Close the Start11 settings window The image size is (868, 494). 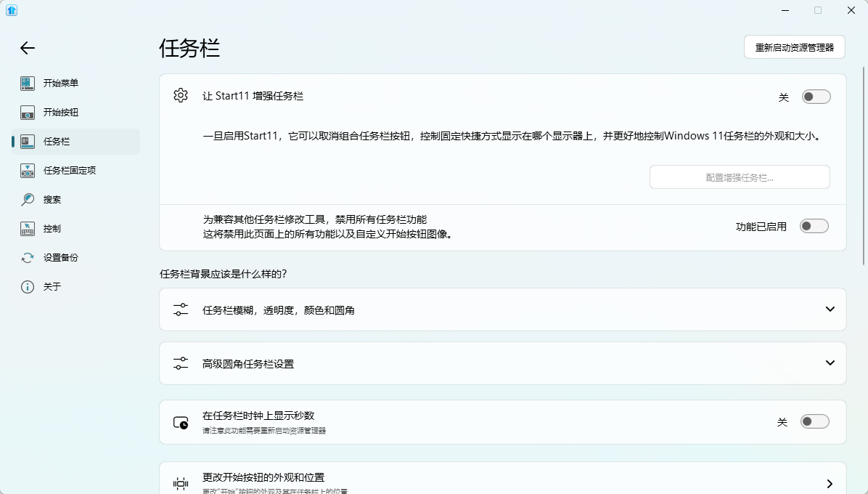click(851, 10)
